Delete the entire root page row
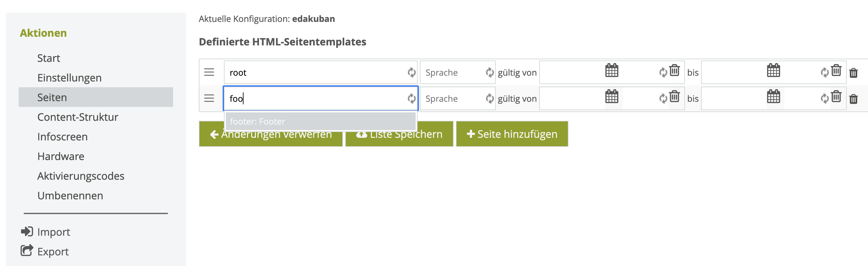 pyautogui.click(x=853, y=72)
